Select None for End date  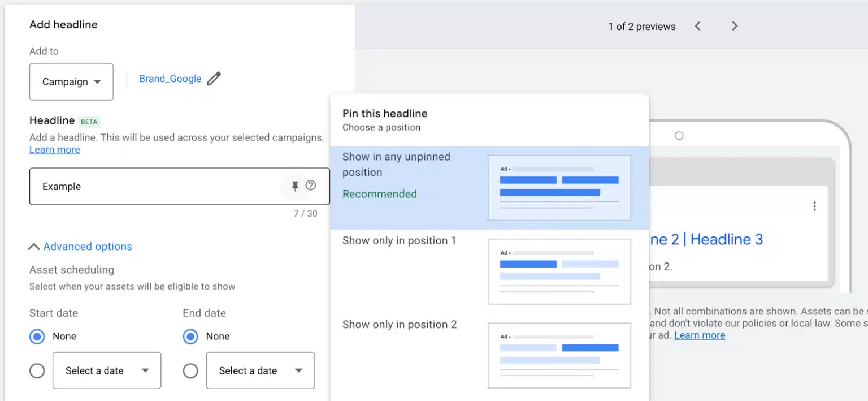191,337
